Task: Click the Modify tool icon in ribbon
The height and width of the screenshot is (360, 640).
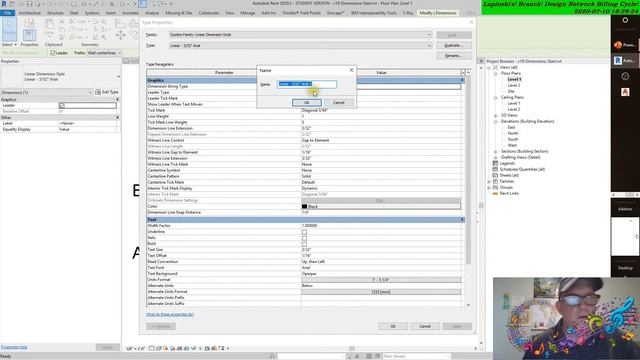Action: click(9, 29)
